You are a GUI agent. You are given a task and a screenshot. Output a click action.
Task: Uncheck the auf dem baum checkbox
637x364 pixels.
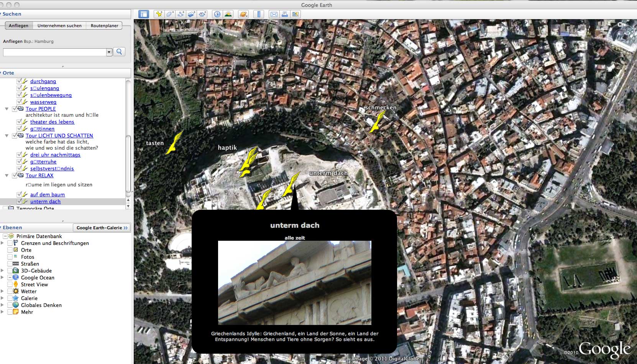pos(19,194)
